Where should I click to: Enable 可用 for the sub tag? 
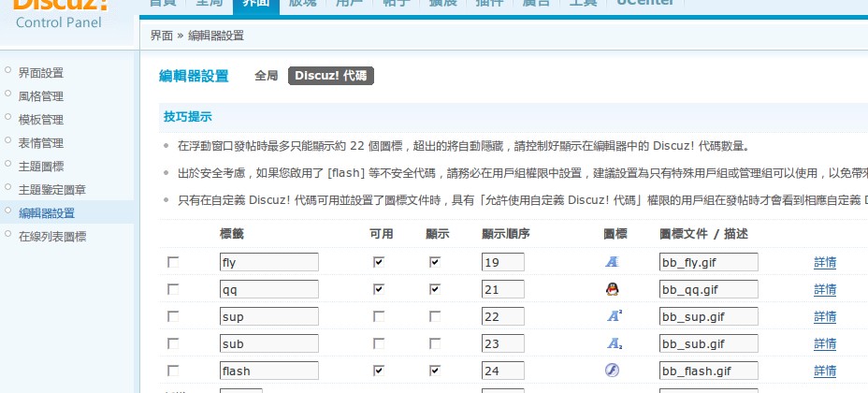379,343
